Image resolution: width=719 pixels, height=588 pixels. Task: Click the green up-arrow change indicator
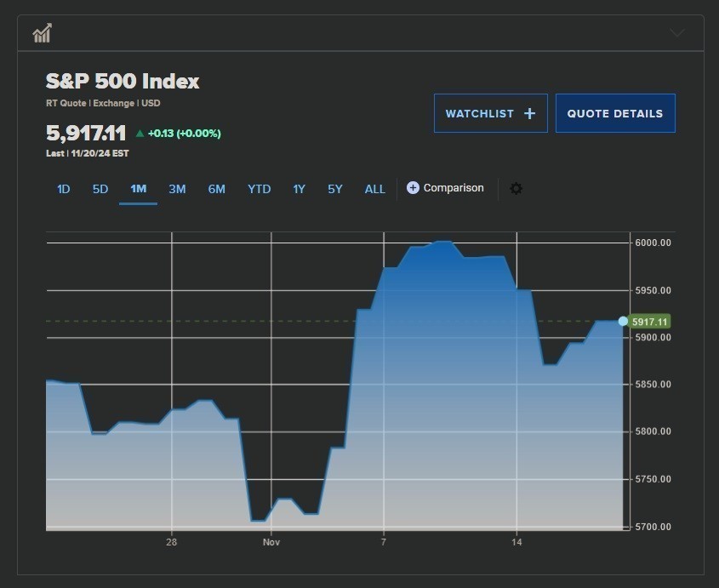(140, 134)
